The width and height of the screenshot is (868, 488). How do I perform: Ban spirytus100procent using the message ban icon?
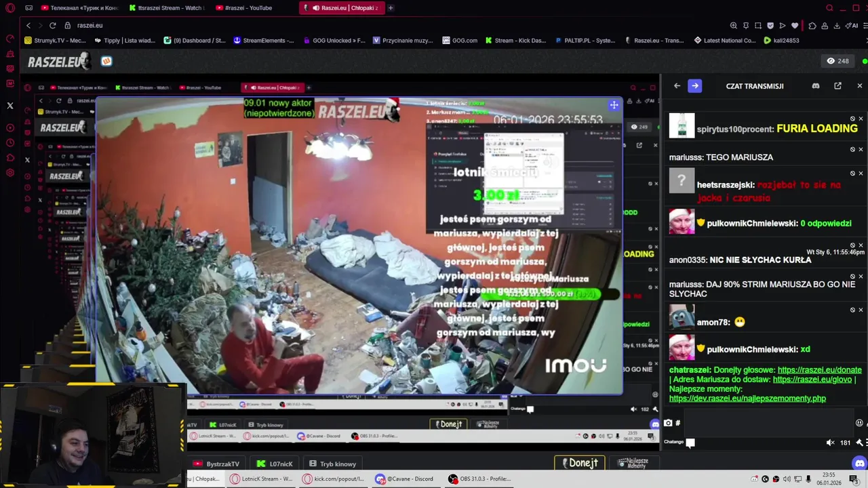853,119
